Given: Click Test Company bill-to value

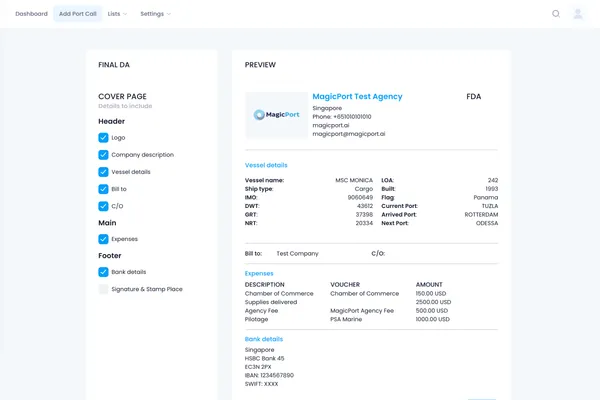Looking at the screenshot, I should click(297, 253).
